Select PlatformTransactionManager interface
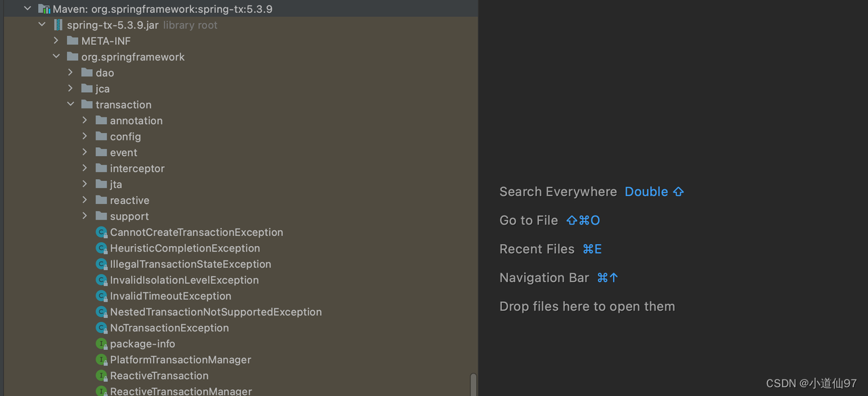868x396 pixels. click(x=180, y=359)
